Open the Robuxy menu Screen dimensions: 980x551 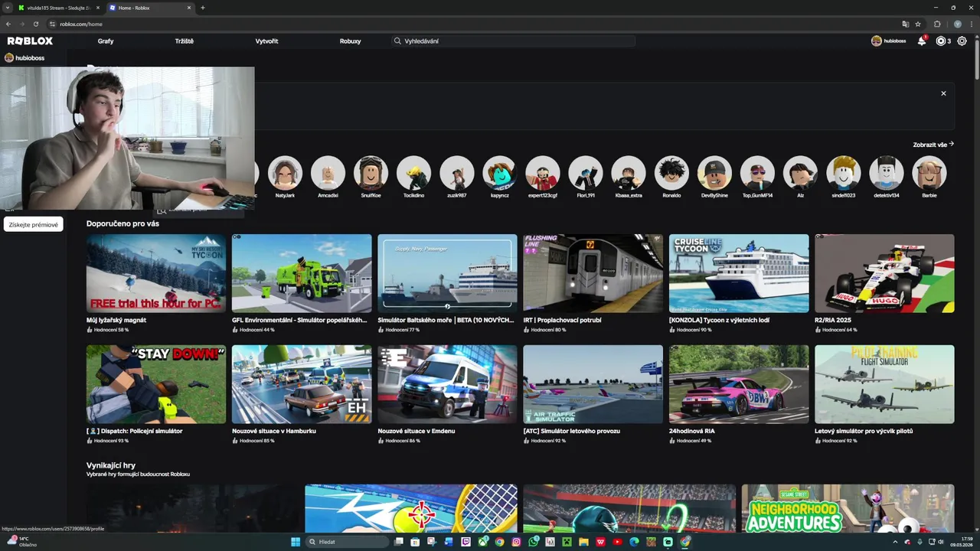click(x=350, y=41)
